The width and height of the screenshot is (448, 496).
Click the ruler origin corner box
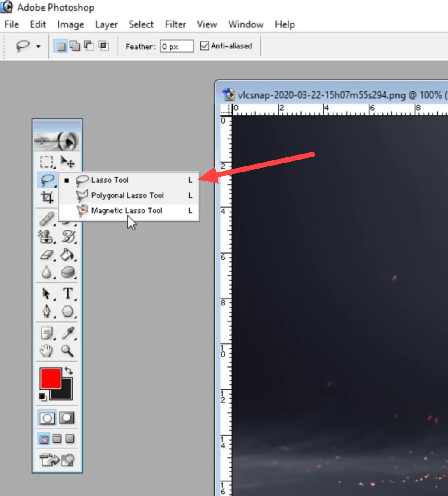(226, 109)
